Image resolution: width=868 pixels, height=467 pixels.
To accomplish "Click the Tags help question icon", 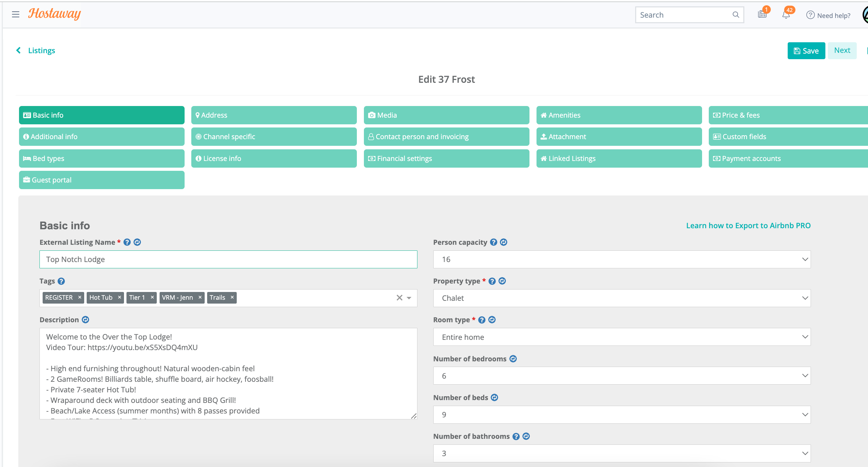I will (x=61, y=281).
